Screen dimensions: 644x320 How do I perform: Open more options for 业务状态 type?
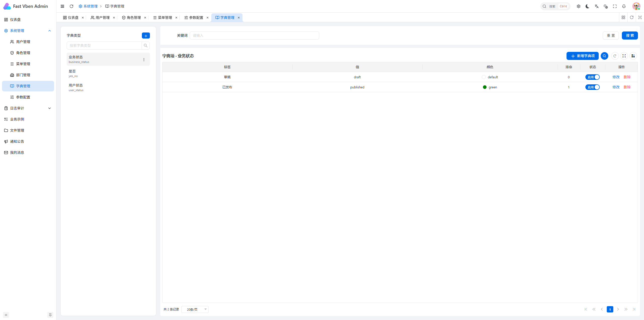[144, 60]
